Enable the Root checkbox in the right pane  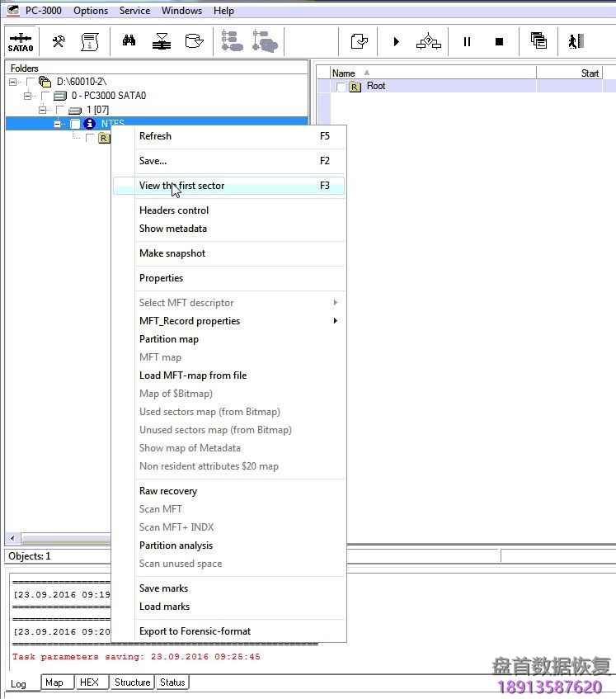click(341, 87)
